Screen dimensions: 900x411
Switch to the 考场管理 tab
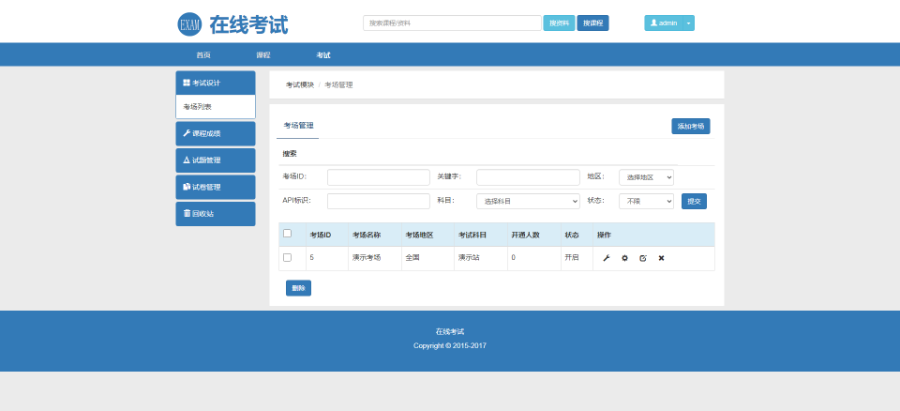[x=298, y=126]
